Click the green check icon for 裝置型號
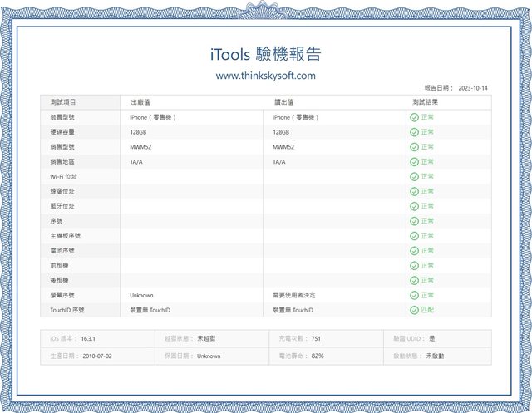 pyautogui.click(x=414, y=117)
